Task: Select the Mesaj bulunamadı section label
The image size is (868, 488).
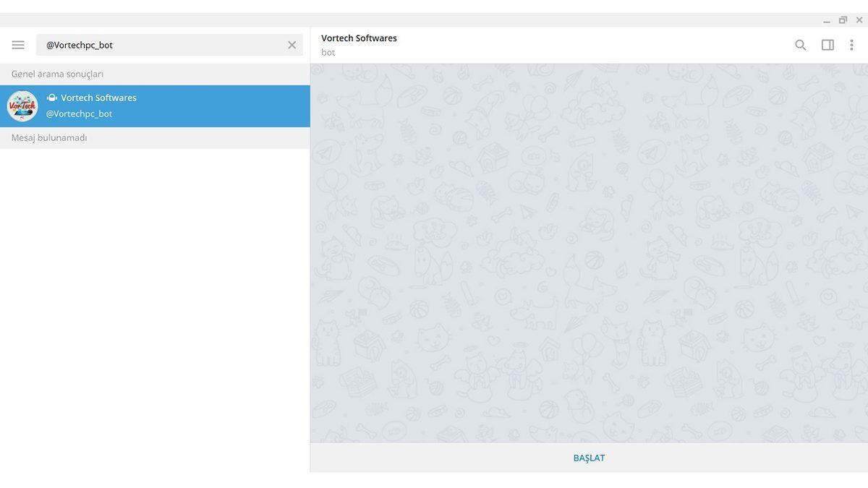Action: coord(48,137)
